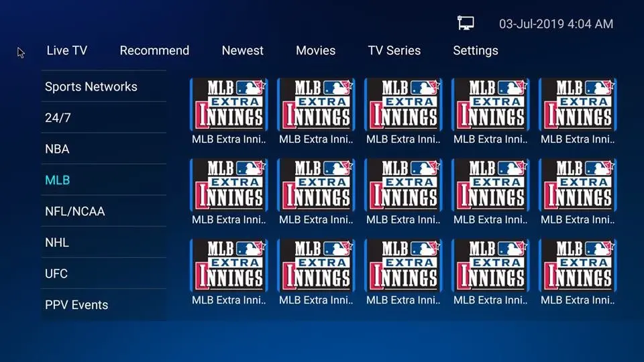Select Sports Networks category

pyautogui.click(x=104, y=86)
